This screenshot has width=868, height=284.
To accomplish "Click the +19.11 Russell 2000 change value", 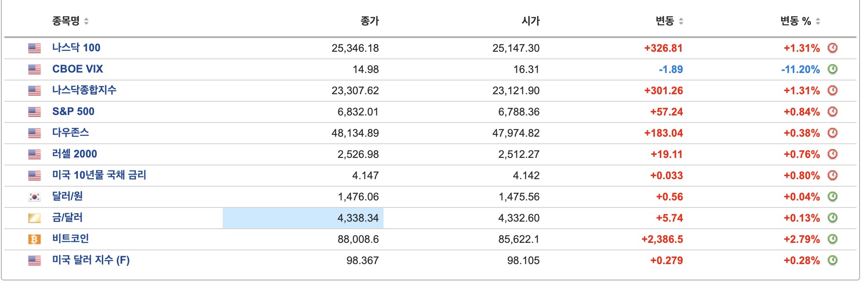I will (666, 154).
